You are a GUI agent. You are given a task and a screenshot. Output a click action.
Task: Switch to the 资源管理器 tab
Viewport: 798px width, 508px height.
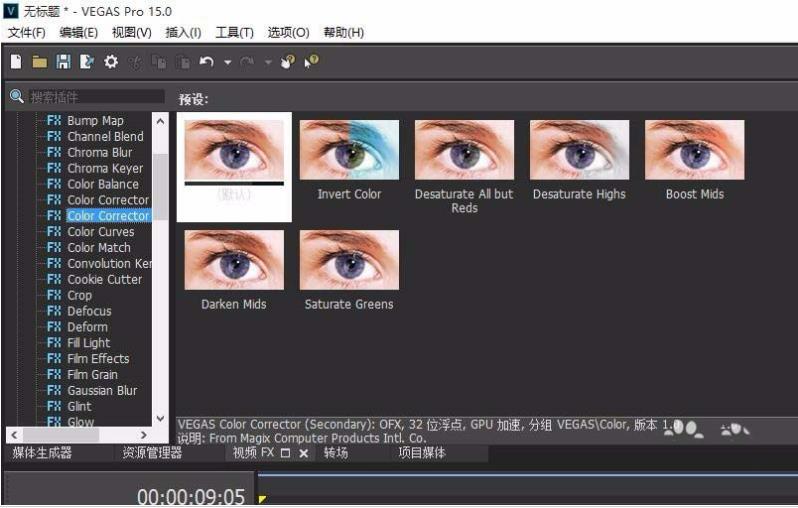click(x=152, y=453)
